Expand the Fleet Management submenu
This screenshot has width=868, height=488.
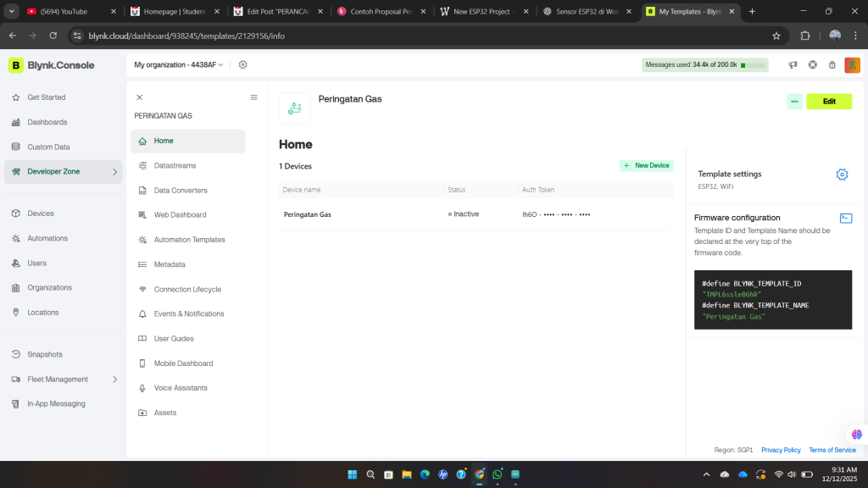pyautogui.click(x=115, y=380)
